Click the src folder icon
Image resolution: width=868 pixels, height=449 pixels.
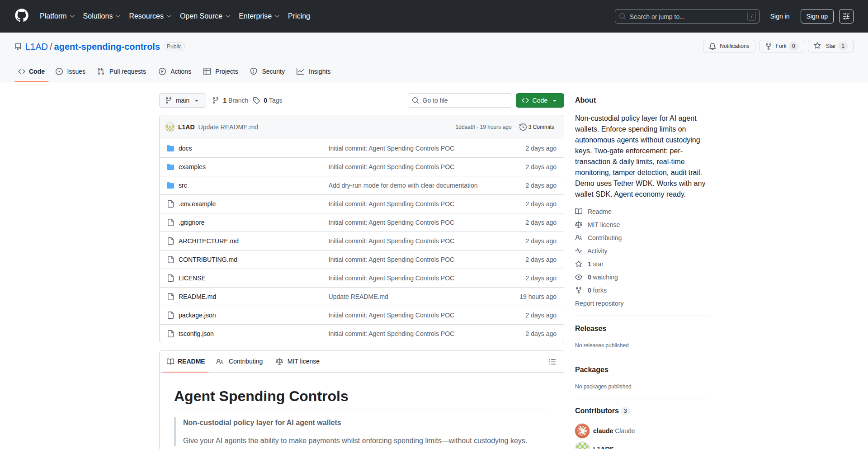click(x=170, y=185)
